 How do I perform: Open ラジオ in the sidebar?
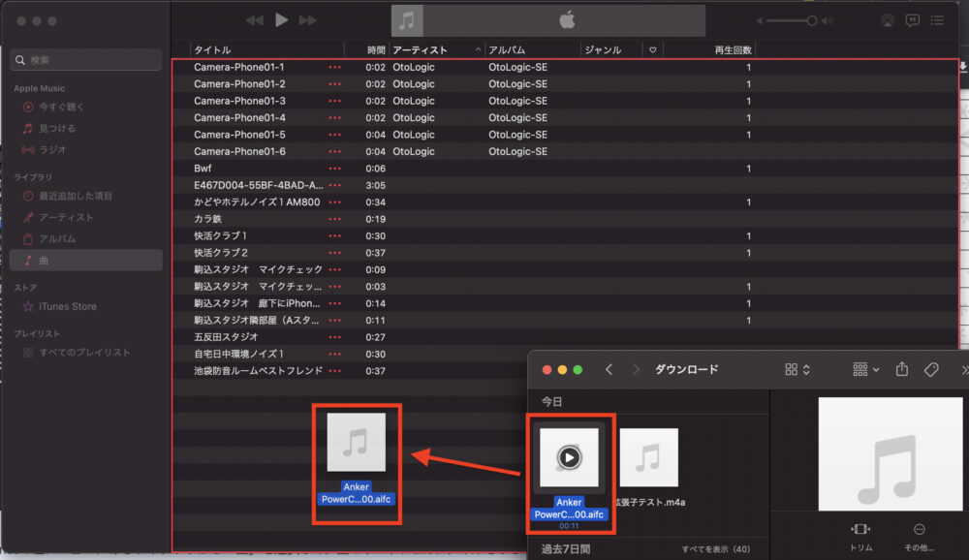click(x=52, y=149)
